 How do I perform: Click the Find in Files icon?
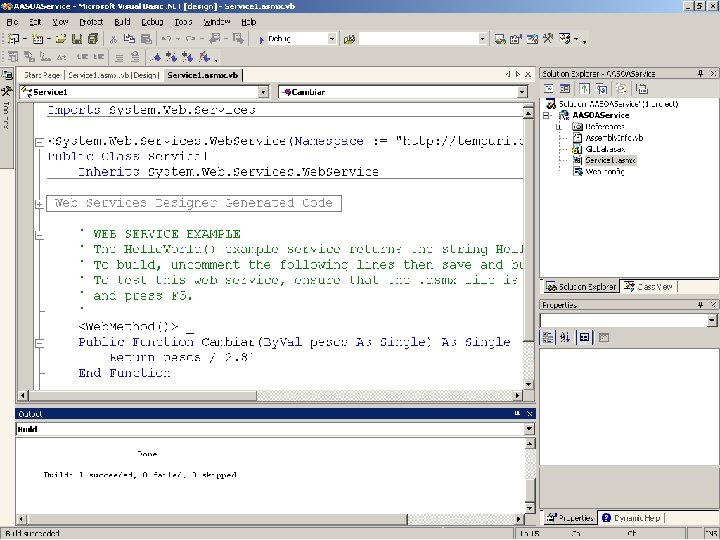tap(349, 39)
